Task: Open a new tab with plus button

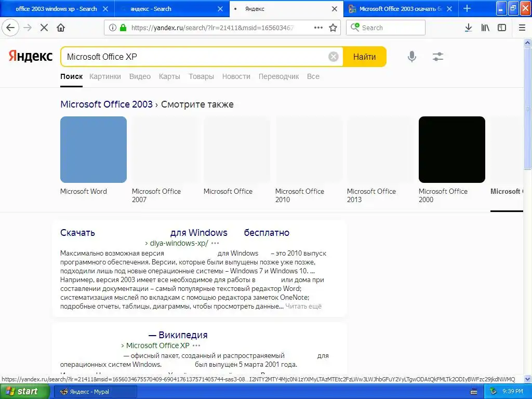Action: [x=467, y=8]
